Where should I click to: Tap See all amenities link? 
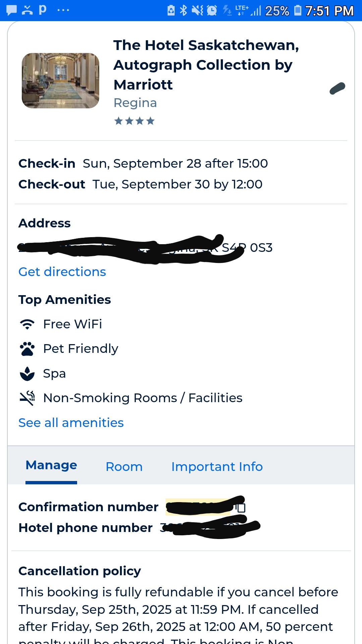point(71,423)
